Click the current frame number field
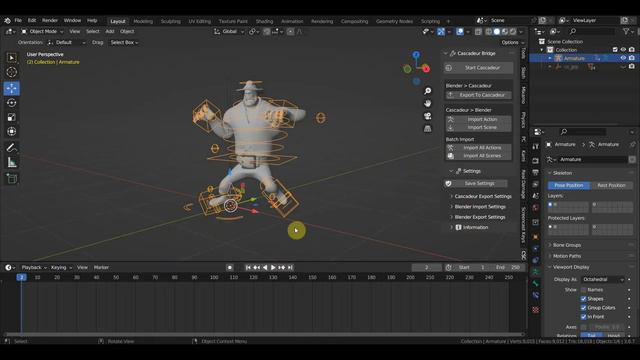This screenshot has height=360, width=640. [427, 267]
